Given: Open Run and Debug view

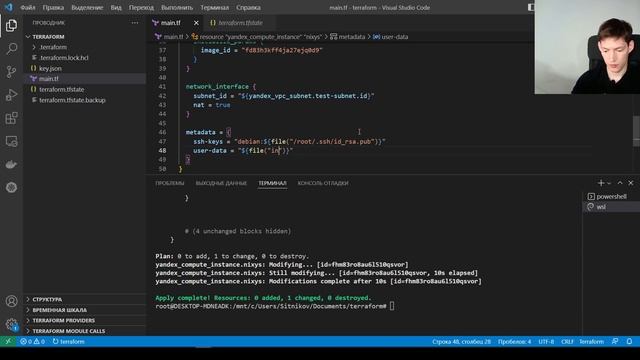Looking at the screenshot, I should [11, 95].
